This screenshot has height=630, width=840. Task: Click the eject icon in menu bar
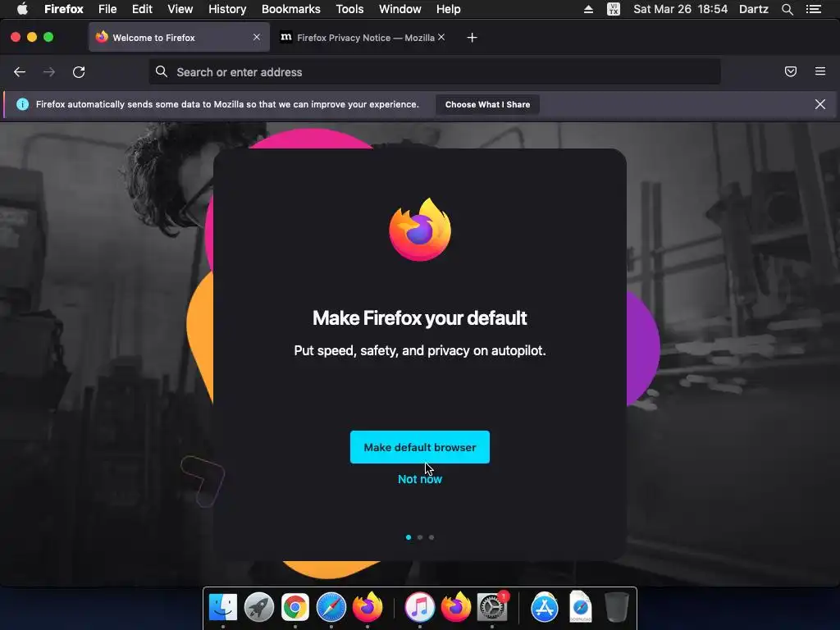pyautogui.click(x=588, y=9)
